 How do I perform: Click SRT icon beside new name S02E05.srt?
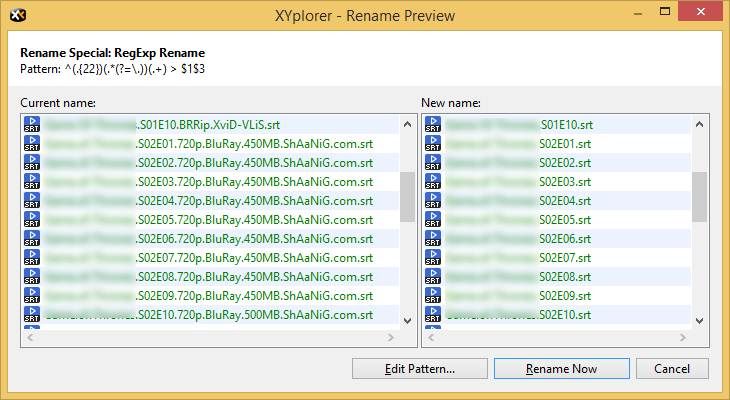click(434, 220)
